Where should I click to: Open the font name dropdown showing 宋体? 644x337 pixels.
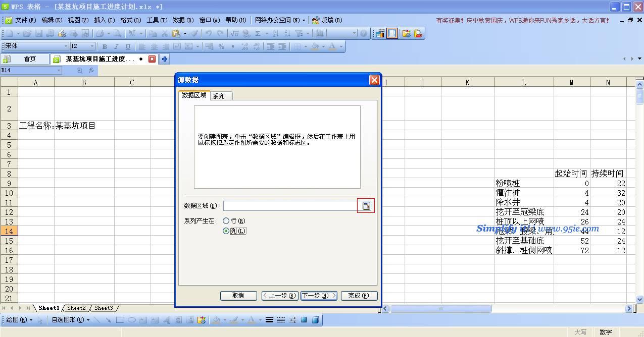[66, 46]
